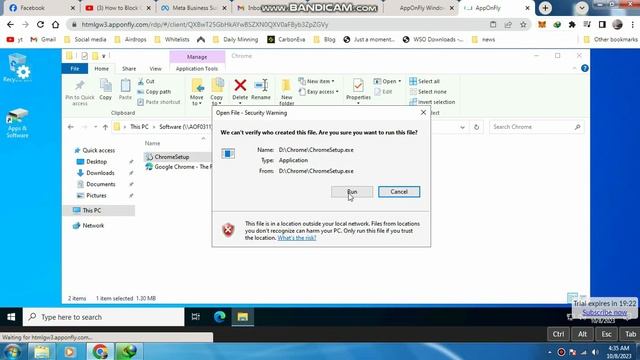
Task: Click the Search Chrome field
Action: tap(537, 127)
